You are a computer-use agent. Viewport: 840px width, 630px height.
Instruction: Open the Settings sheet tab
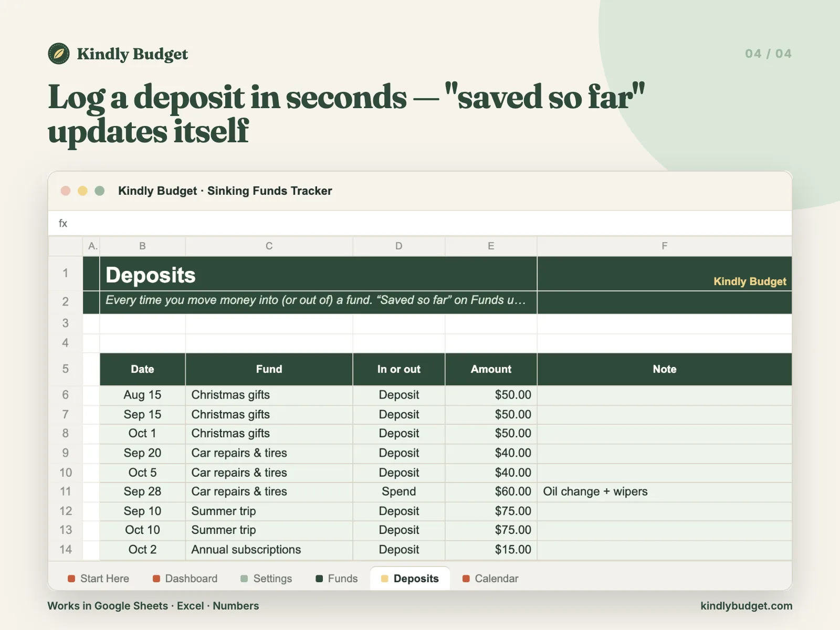[266, 579]
